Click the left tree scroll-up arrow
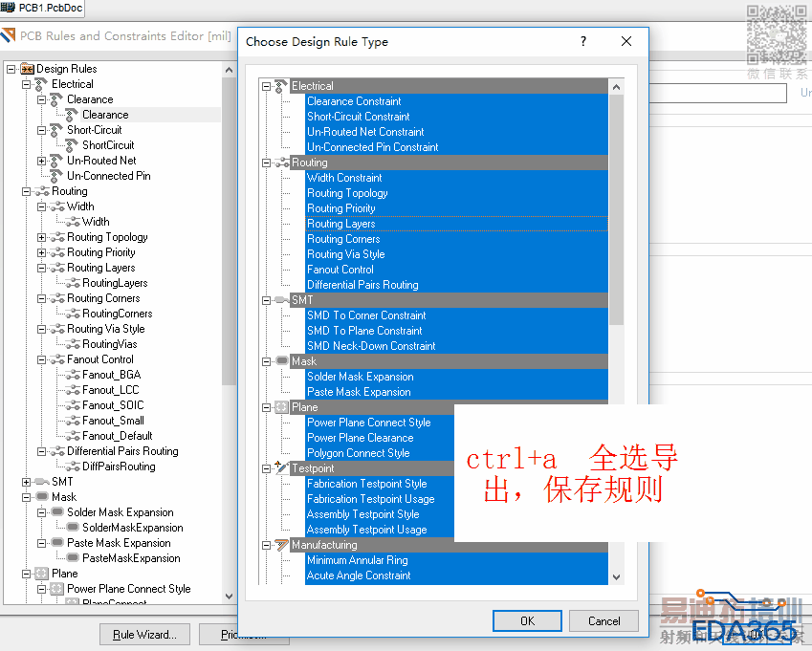This screenshot has width=812, height=651. point(229,70)
